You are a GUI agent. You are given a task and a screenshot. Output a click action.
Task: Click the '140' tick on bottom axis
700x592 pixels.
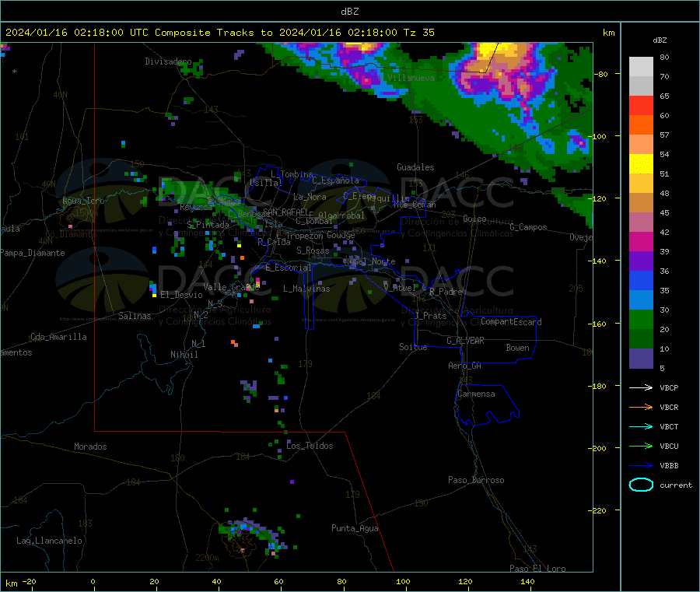527,582
